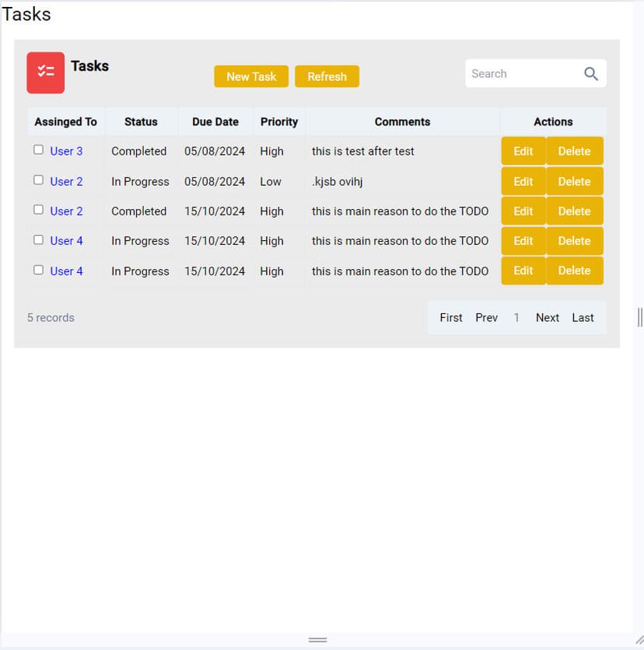Edit the '.kjsb ovihj' task
This screenshot has height=650, width=644.
pos(523,181)
